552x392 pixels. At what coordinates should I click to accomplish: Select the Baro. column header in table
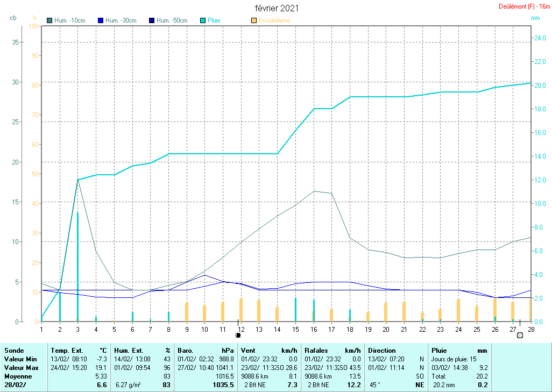tap(186, 351)
